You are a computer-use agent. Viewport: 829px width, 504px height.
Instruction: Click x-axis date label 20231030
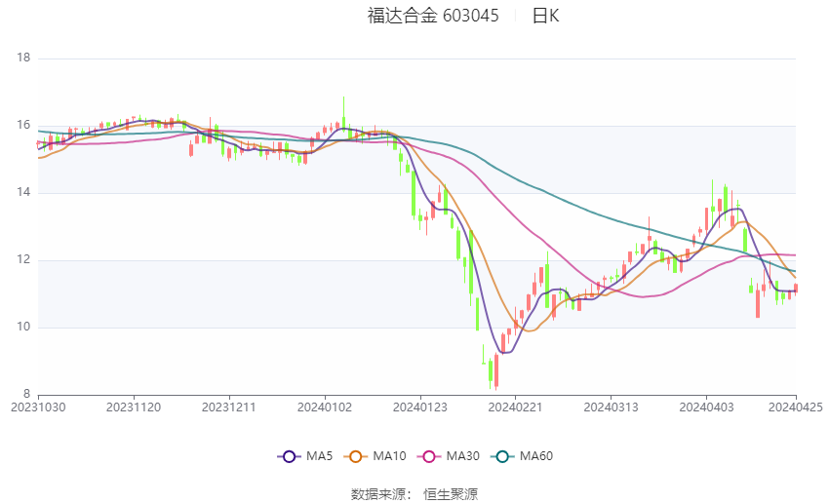pyautogui.click(x=38, y=407)
